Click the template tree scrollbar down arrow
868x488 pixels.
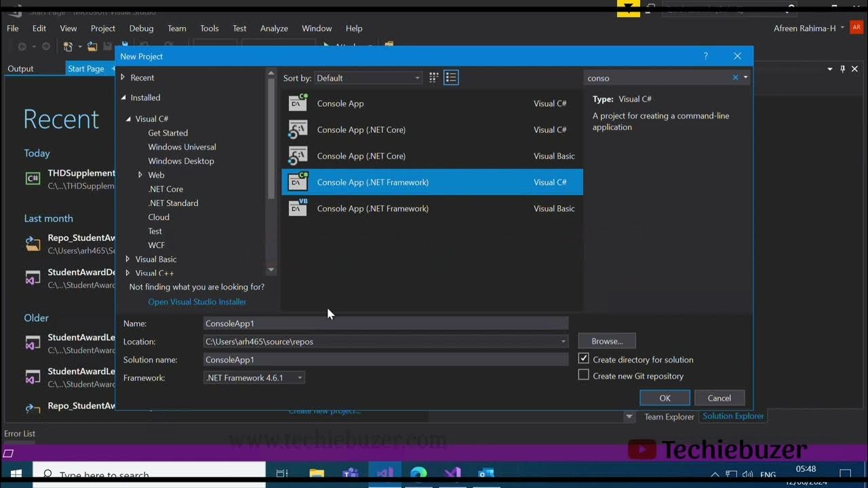click(271, 269)
